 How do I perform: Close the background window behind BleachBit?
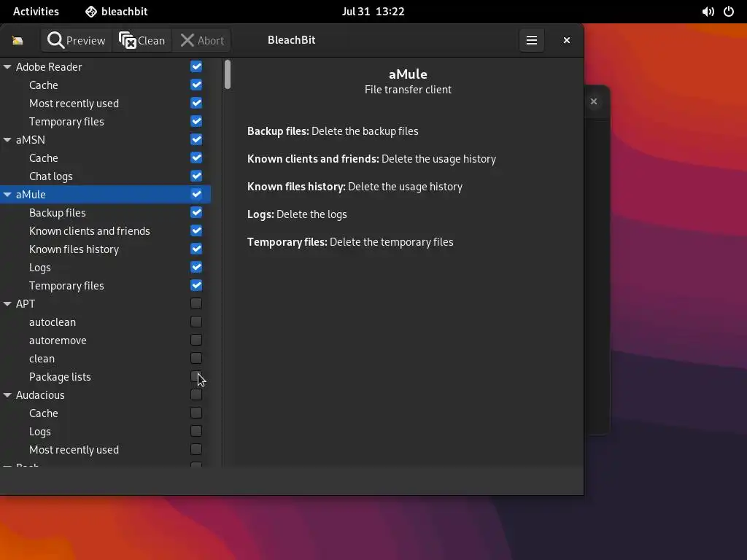[x=594, y=101]
